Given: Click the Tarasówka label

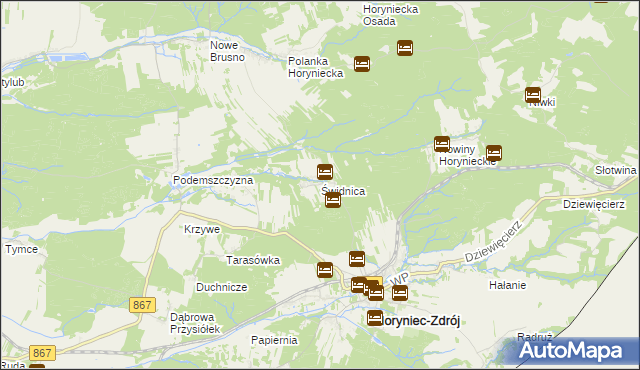Looking at the screenshot, I should [x=253, y=260].
